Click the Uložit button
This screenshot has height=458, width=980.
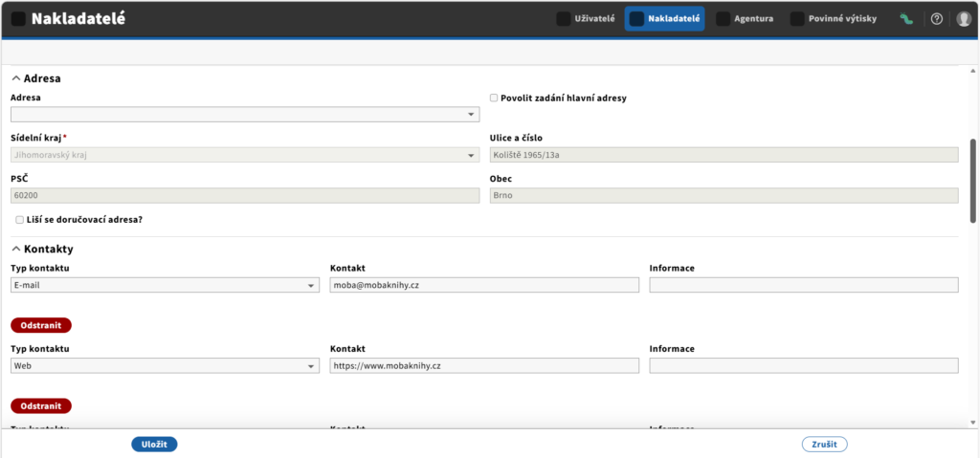tap(154, 445)
